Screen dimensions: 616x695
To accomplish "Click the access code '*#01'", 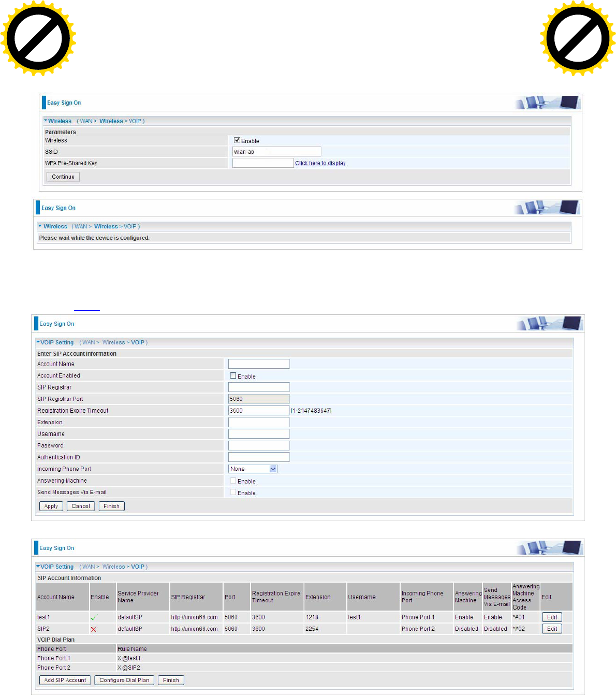I will pos(519,617).
